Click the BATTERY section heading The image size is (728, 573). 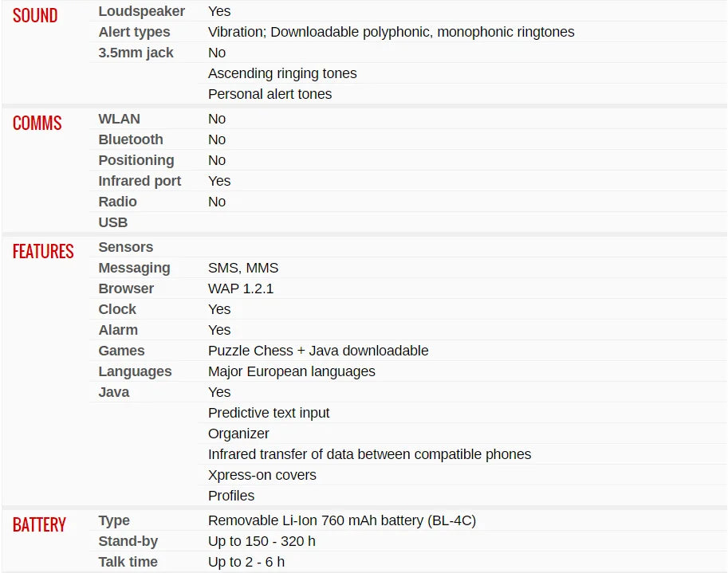tap(39, 524)
